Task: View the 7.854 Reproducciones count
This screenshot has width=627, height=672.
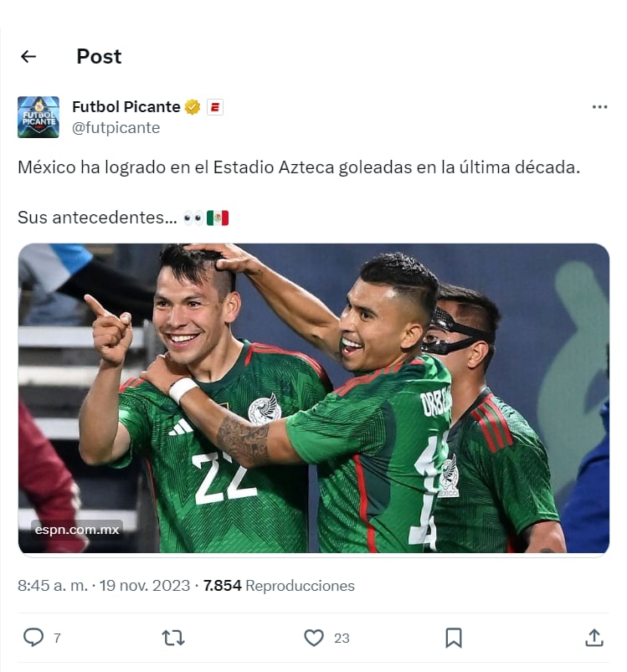Action: tap(279, 586)
